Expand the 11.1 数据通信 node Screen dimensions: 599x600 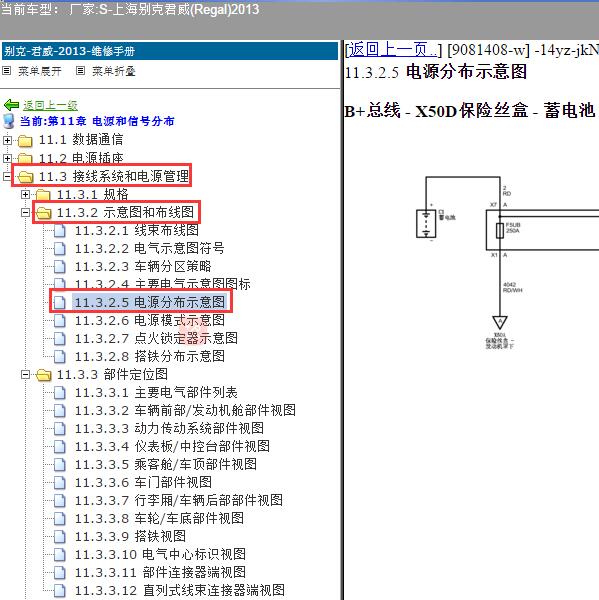point(7,140)
